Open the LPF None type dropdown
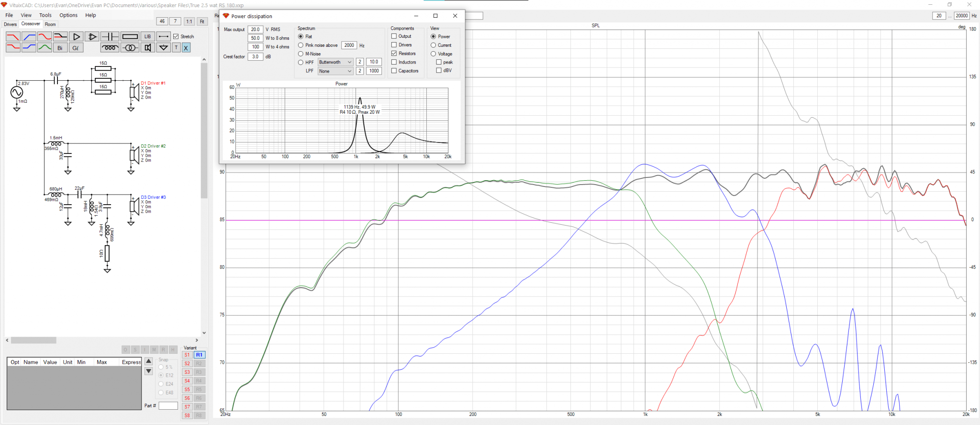This screenshot has height=425, width=980. coord(335,71)
